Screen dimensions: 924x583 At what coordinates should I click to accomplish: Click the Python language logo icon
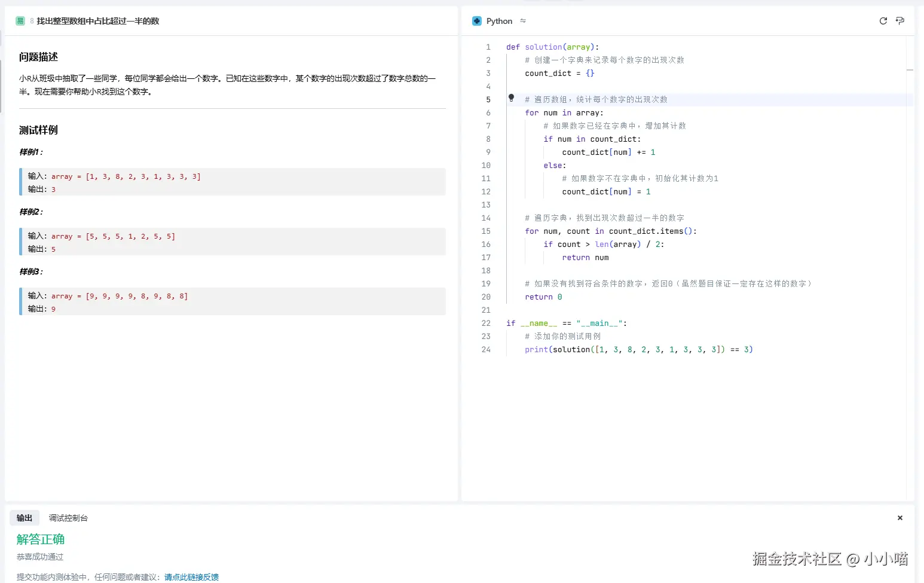pyautogui.click(x=476, y=21)
